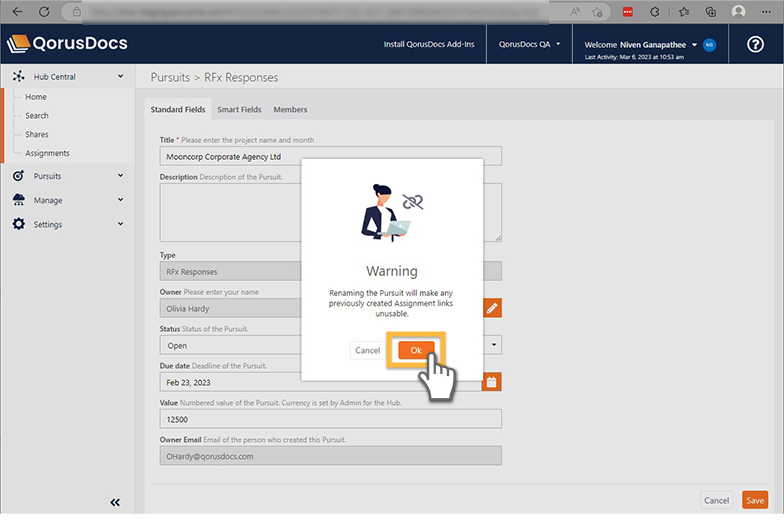
Task: Collapse the sidebar with double chevron
Action: (x=115, y=502)
